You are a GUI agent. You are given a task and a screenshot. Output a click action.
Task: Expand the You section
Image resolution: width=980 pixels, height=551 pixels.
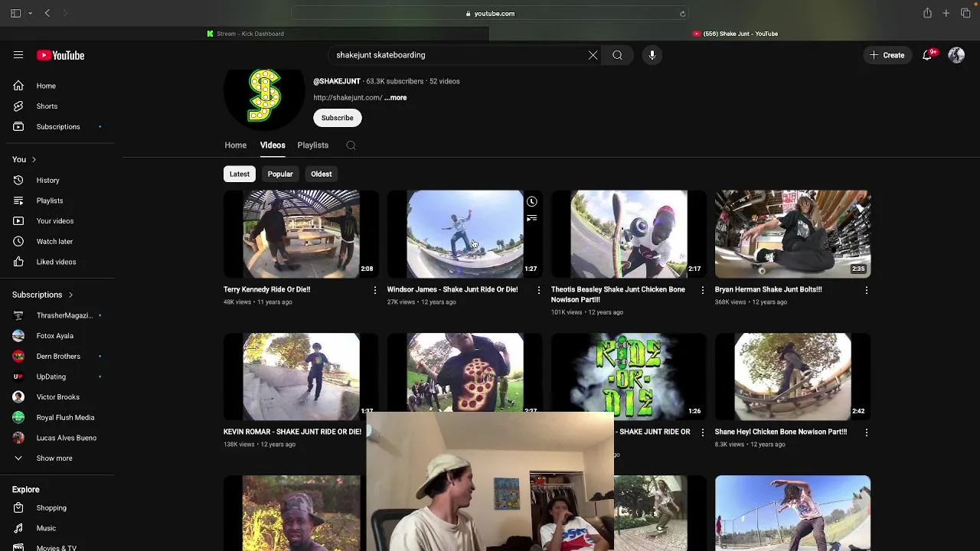[x=24, y=159]
